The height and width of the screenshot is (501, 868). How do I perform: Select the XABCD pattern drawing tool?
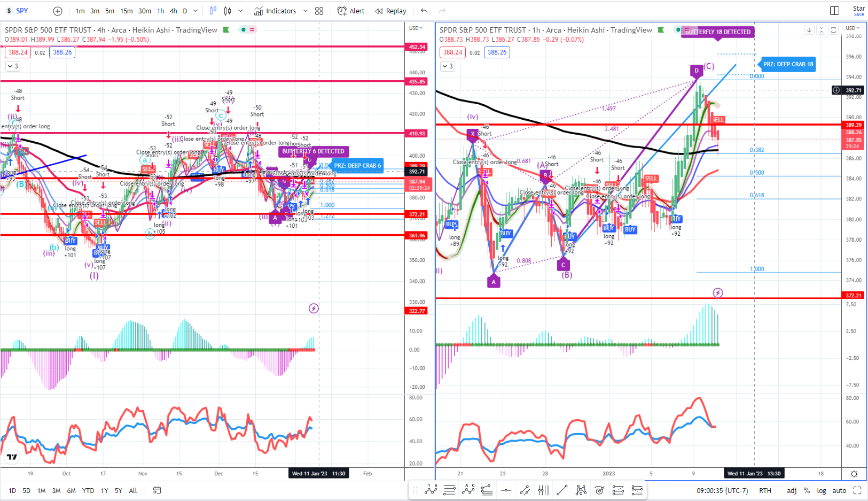tap(581, 490)
